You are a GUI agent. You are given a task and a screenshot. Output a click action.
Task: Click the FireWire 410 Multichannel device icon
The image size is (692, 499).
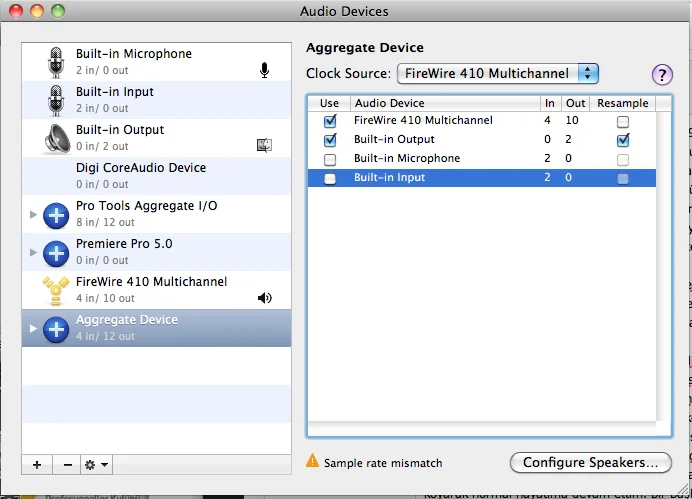56,291
